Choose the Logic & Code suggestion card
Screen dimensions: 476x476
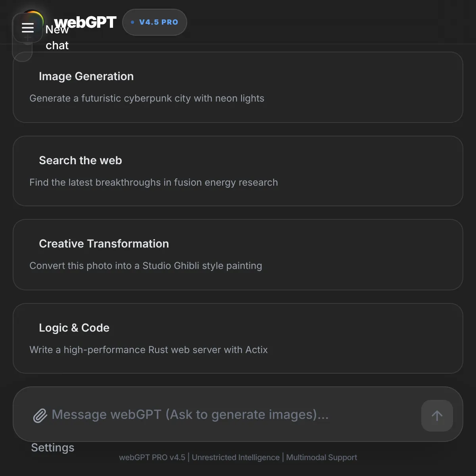238,338
